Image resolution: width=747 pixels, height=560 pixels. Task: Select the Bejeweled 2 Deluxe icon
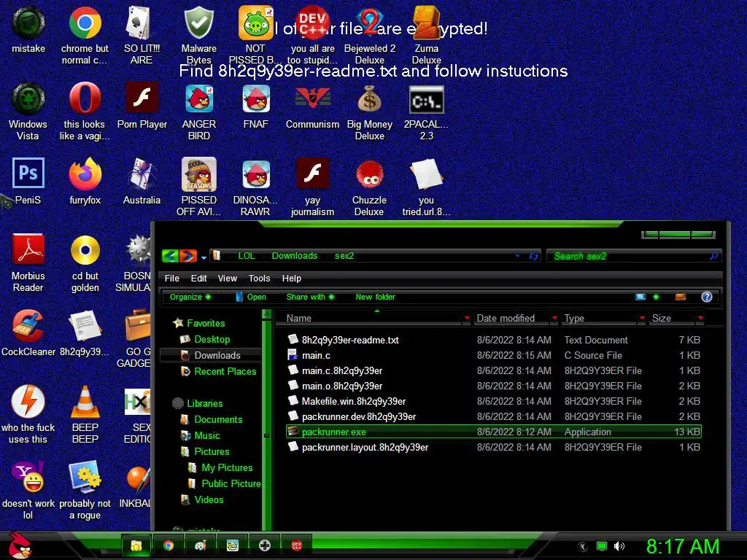coord(370,34)
